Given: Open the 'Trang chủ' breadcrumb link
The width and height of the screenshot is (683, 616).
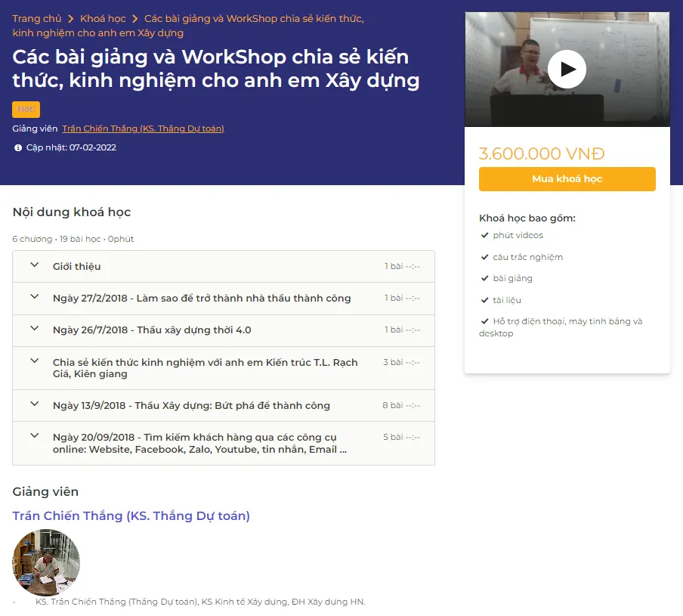Looking at the screenshot, I should 37,19.
